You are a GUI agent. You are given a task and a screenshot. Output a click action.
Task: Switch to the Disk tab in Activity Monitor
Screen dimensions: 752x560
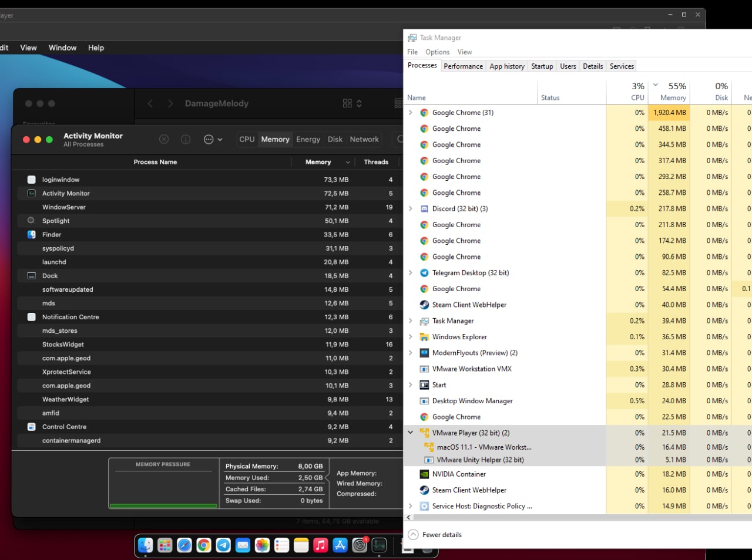coord(335,139)
